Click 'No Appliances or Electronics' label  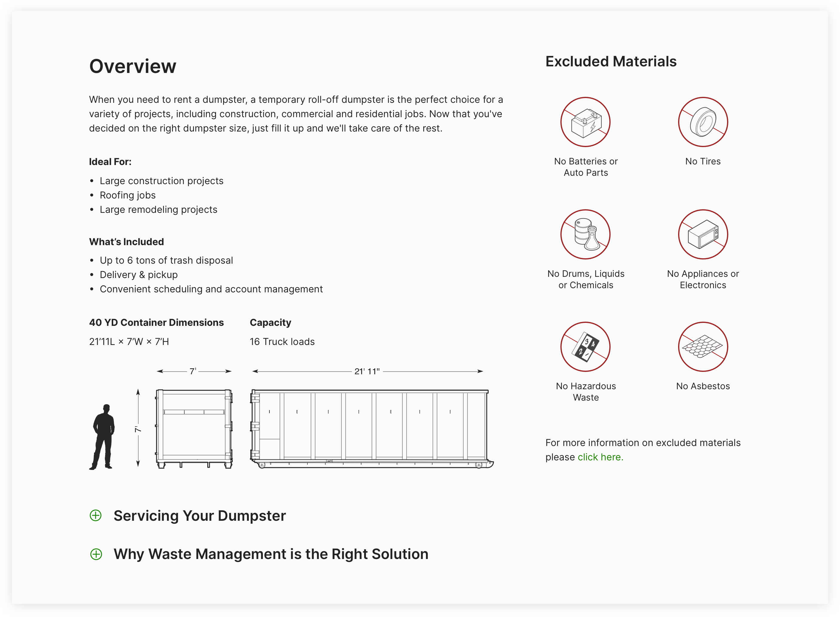pyautogui.click(x=703, y=280)
